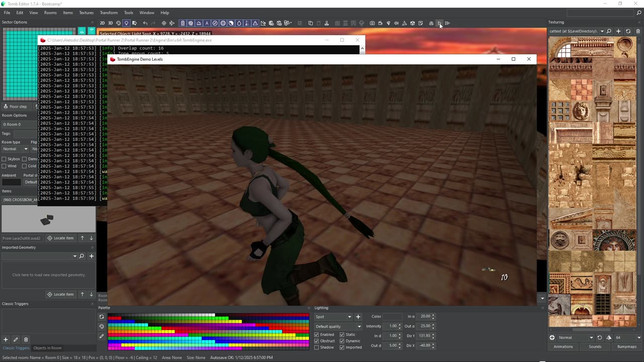Open the Rooms menu
Image resolution: width=644 pixels, height=362 pixels.
50,13
